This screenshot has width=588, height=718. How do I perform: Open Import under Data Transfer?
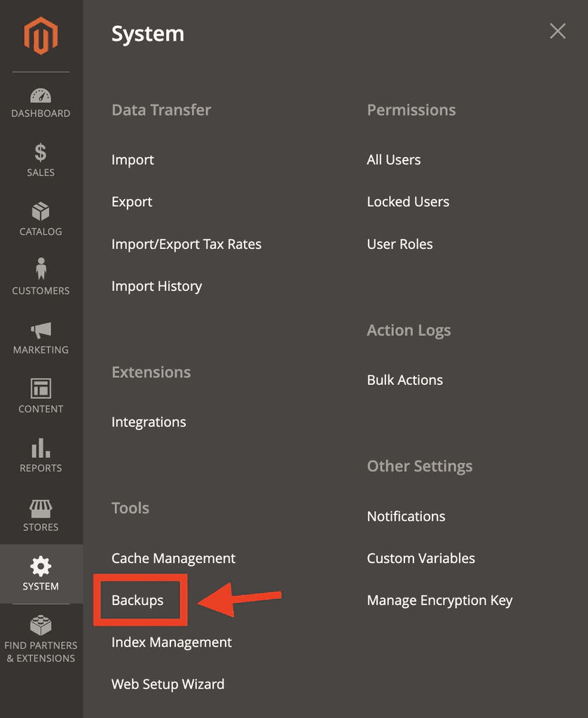point(132,160)
